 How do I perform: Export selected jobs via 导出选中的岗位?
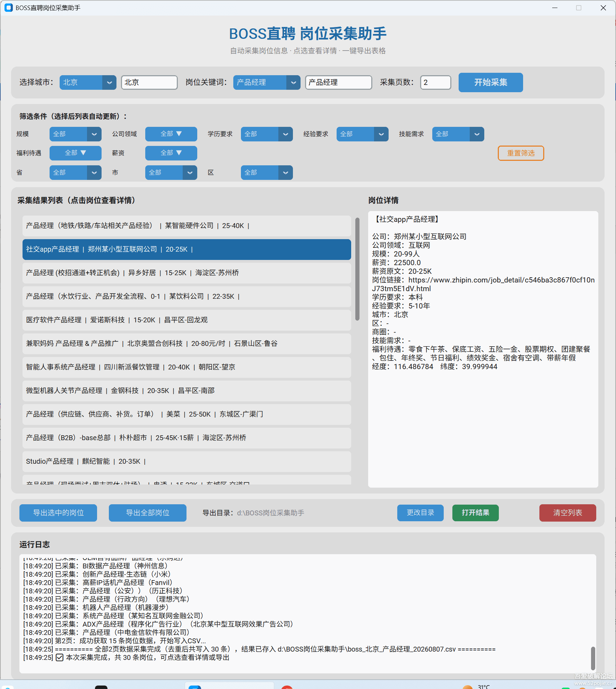click(x=58, y=513)
